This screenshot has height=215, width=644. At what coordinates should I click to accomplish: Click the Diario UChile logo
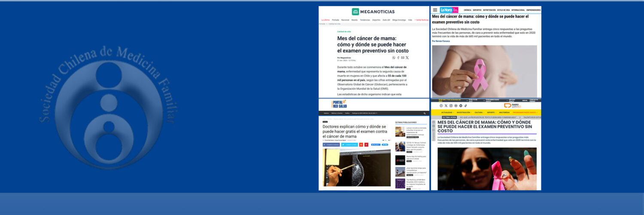[513, 106]
